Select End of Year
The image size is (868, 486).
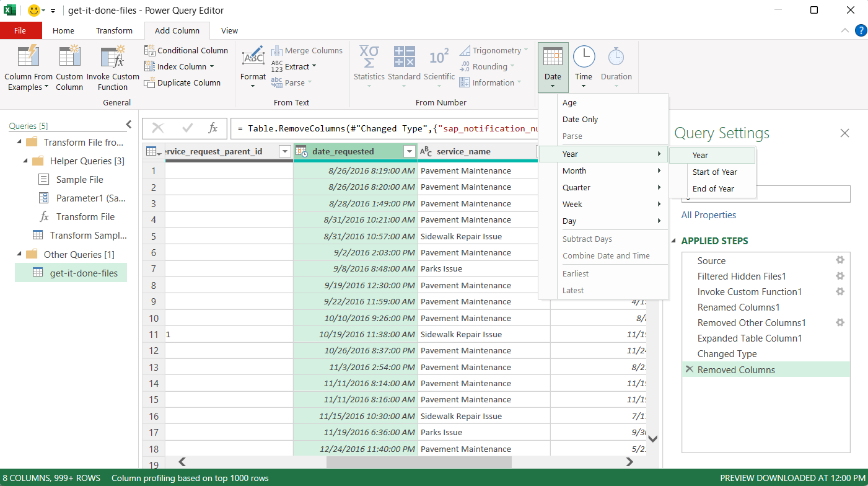tap(712, 188)
